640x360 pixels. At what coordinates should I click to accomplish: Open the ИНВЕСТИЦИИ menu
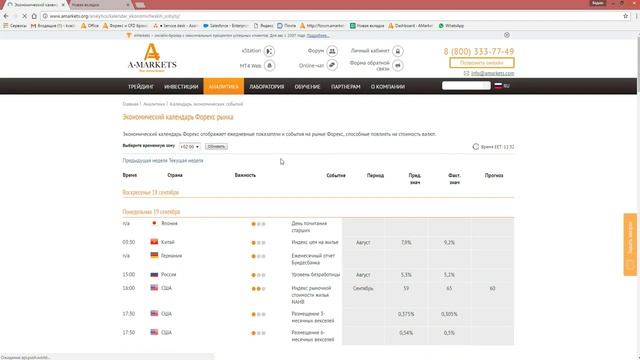[181, 87]
